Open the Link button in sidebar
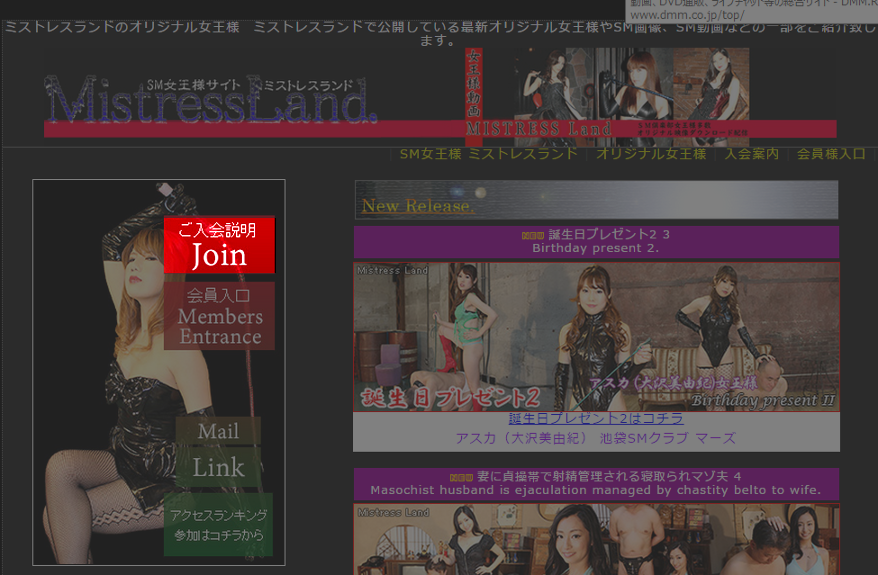The height and width of the screenshot is (575, 878). click(x=218, y=467)
